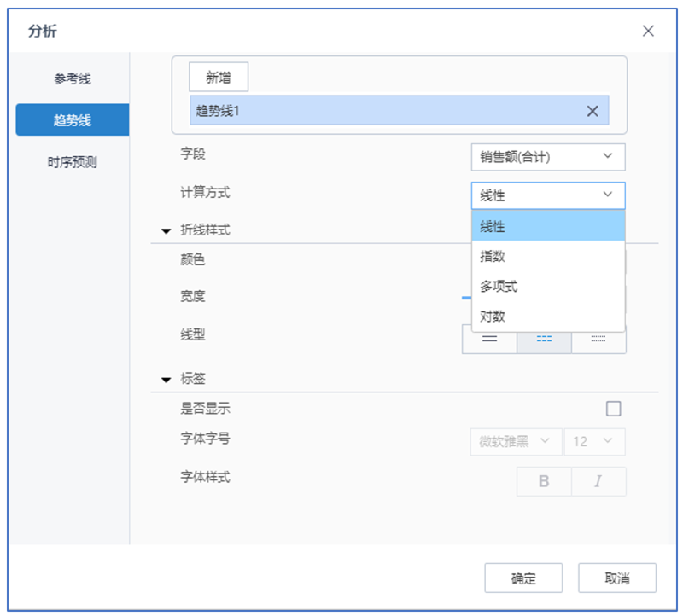Screen dimensions: 683x616
Task: Switch to the 时序预测 tab
Action: tap(72, 160)
